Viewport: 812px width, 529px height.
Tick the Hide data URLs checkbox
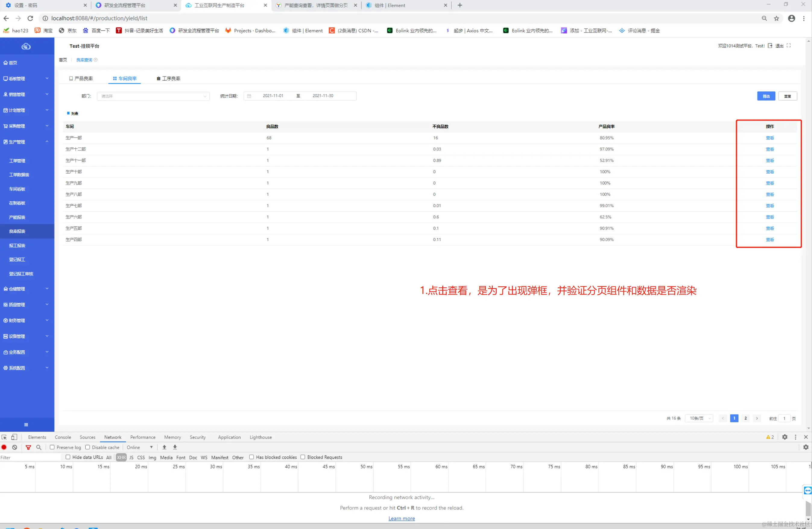[x=68, y=457]
